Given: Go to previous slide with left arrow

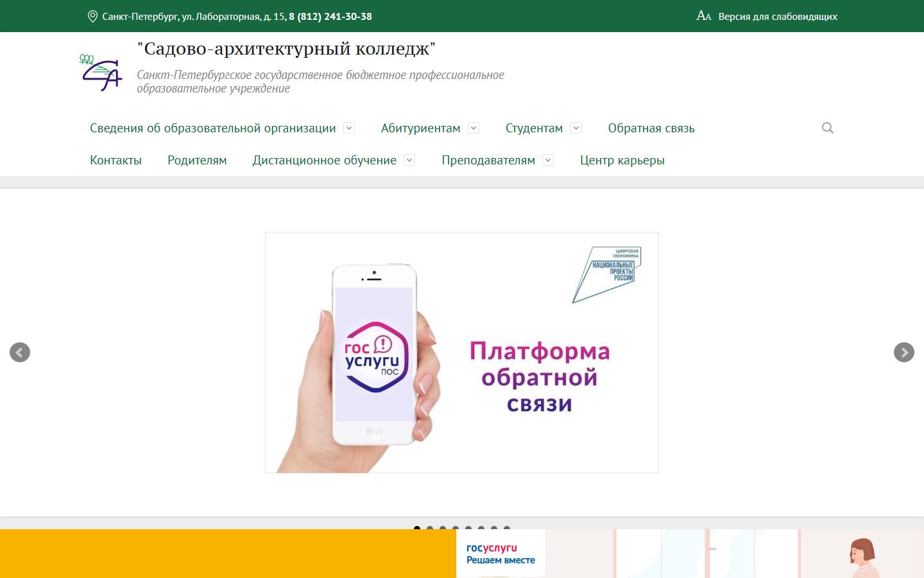Looking at the screenshot, I should pyautogui.click(x=20, y=352).
